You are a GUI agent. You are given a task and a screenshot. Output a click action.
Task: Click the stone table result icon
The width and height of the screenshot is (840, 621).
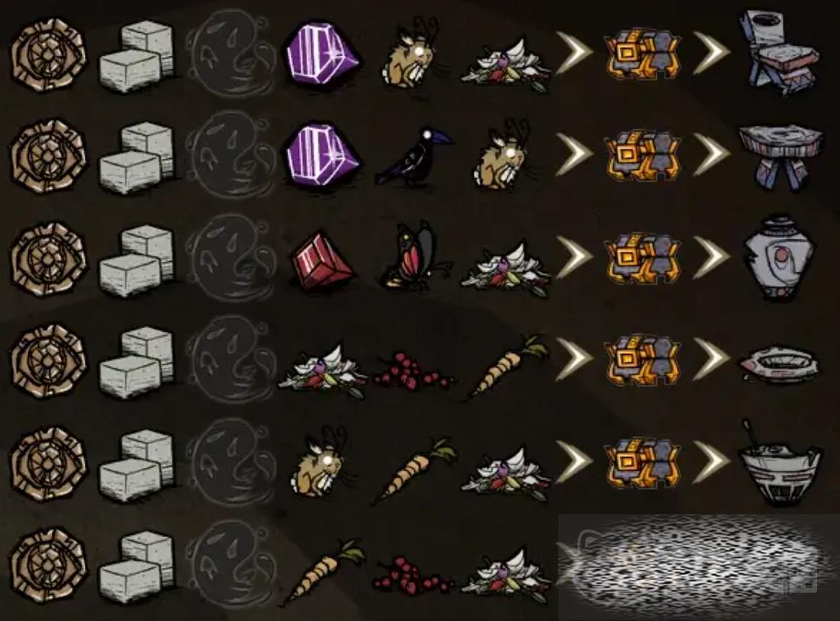click(780, 157)
